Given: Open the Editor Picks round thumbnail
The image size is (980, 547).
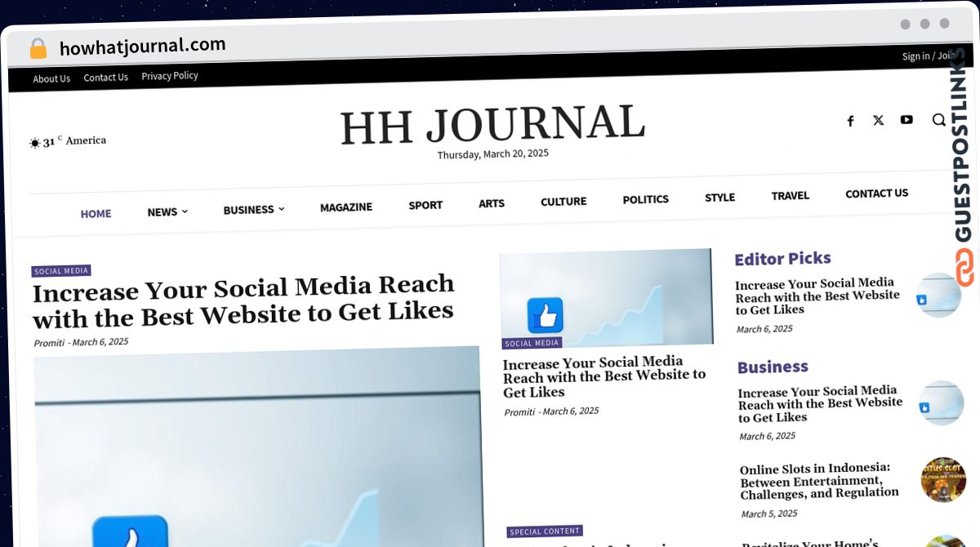Looking at the screenshot, I should (x=938, y=295).
